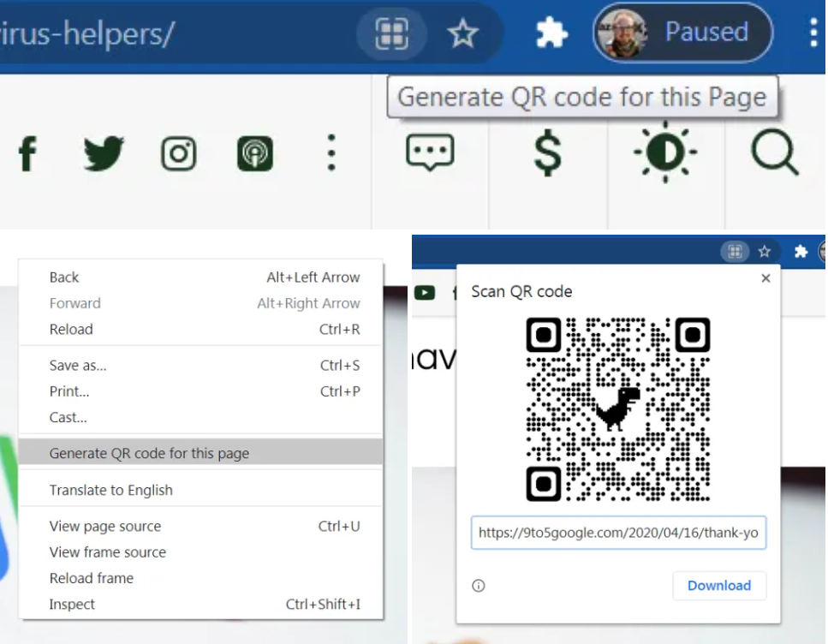Select View frame source

coord(200,552)
